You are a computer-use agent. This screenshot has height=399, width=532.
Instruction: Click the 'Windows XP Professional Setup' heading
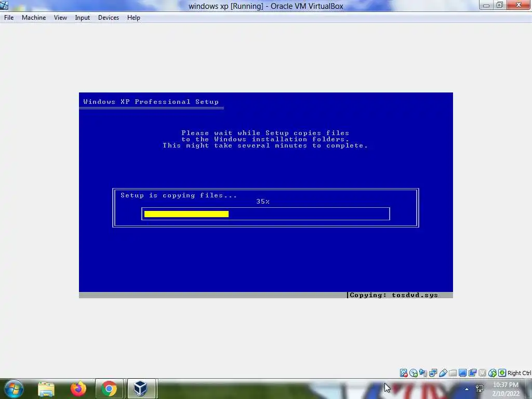point(151,102)
